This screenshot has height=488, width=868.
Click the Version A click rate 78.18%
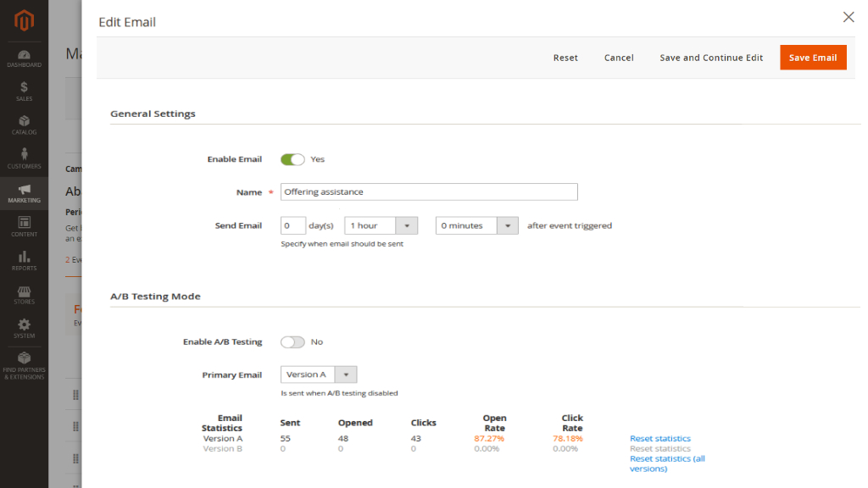(567, 438)
